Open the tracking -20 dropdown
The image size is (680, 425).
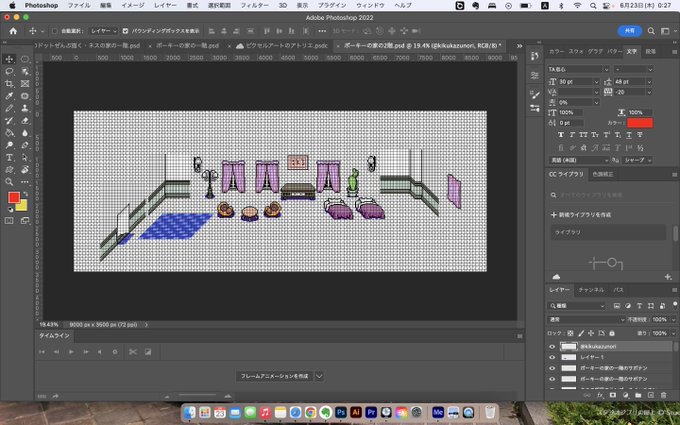[x=649, y=92]
